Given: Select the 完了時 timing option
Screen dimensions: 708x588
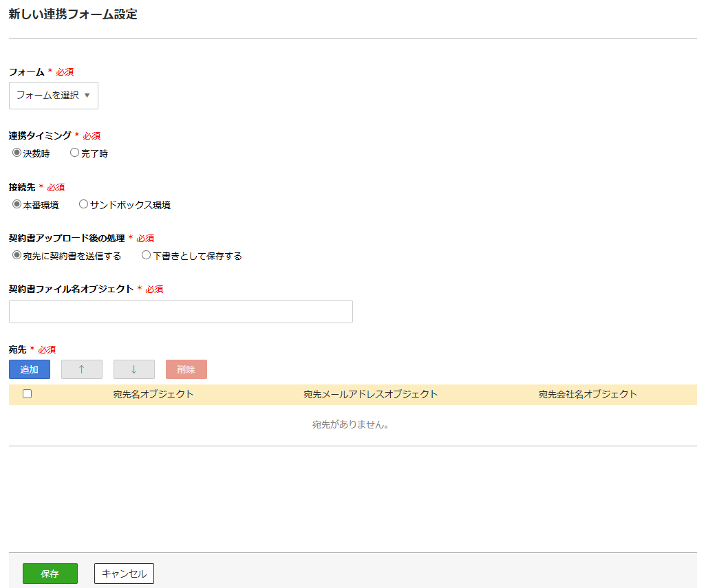Looking at the screenshot, I should click(74, 153).
